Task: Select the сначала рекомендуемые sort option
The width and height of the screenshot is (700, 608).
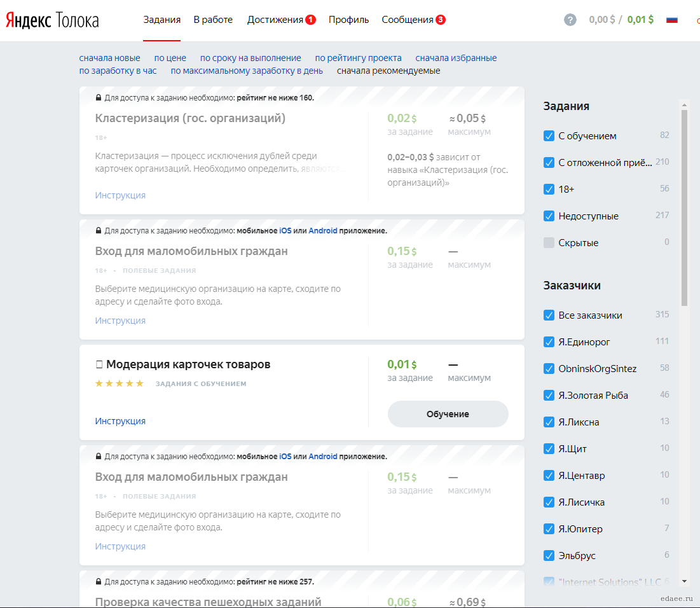Action: (388, 71)
